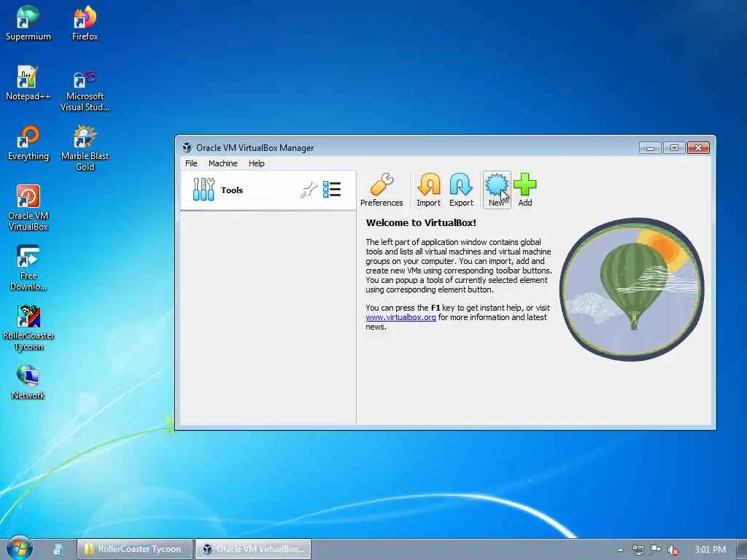Select the Notepad++ desktop shortcut
This screenshot has width=747, height=560.
28,83
